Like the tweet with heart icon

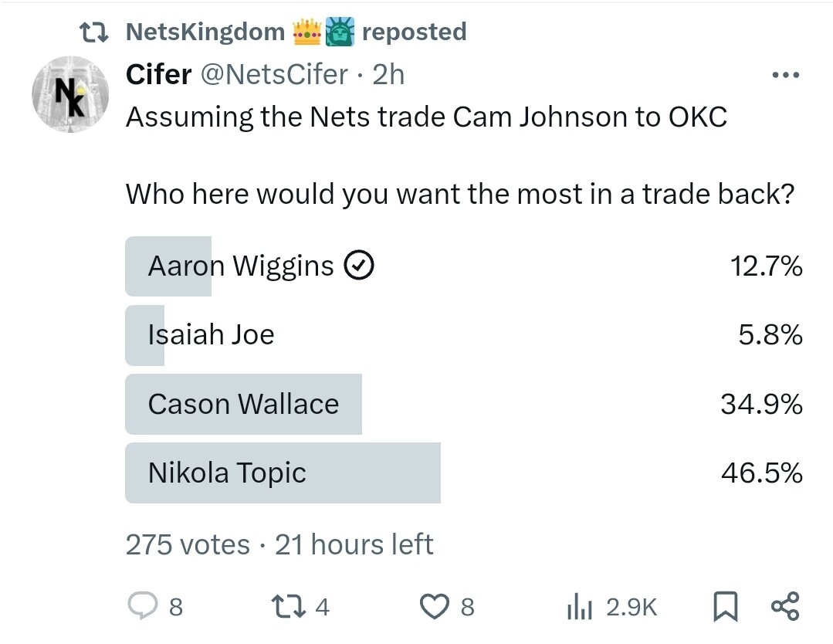point(435,607)
